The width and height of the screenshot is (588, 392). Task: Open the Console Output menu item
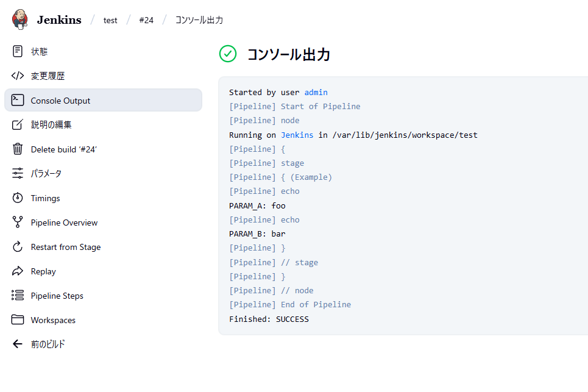pos(60,101)
